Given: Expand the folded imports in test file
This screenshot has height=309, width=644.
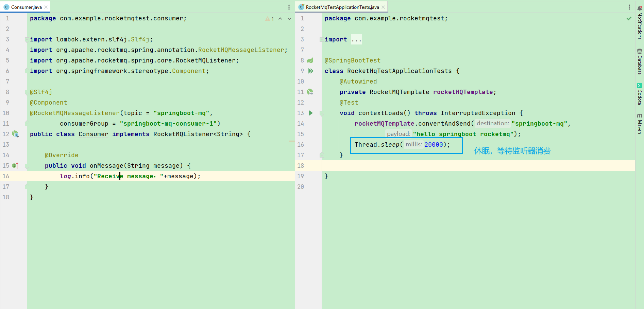Looking at the screenshot, I should (322, 39).
